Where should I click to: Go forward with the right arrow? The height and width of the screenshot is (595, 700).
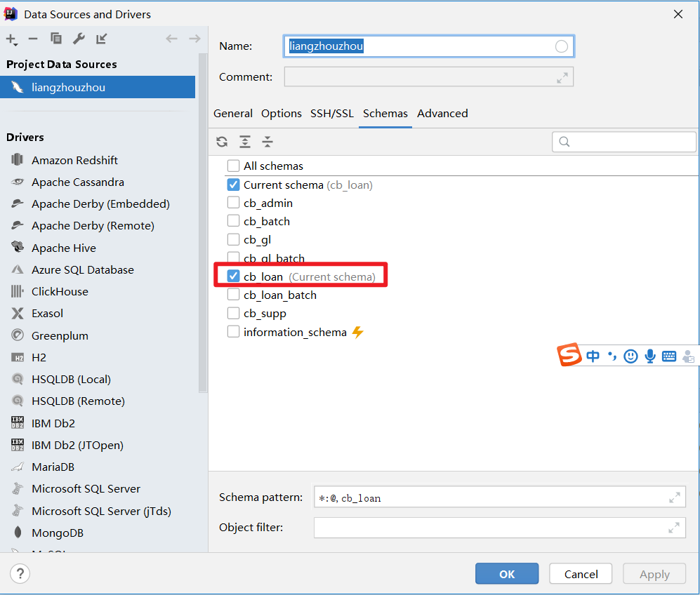[x=194, y=39]
